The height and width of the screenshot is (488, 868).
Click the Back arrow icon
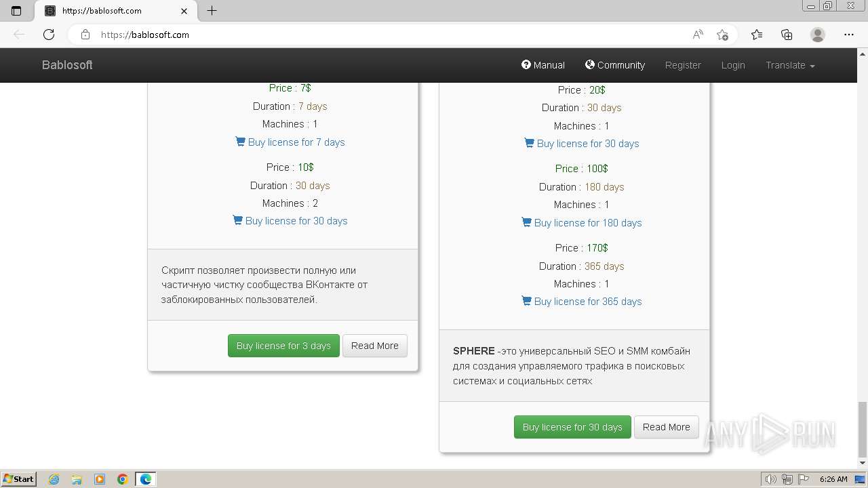pos(19,35)
